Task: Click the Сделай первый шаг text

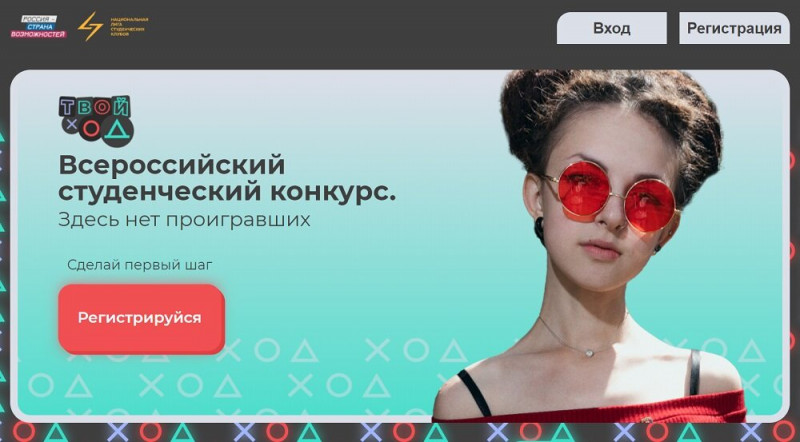Action: (x=140, y=265)
